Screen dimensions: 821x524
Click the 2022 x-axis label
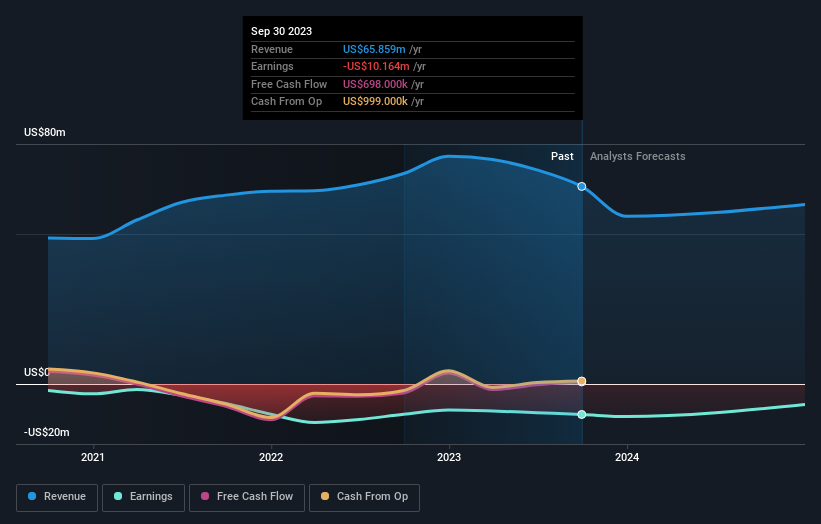tap(271, 458)
